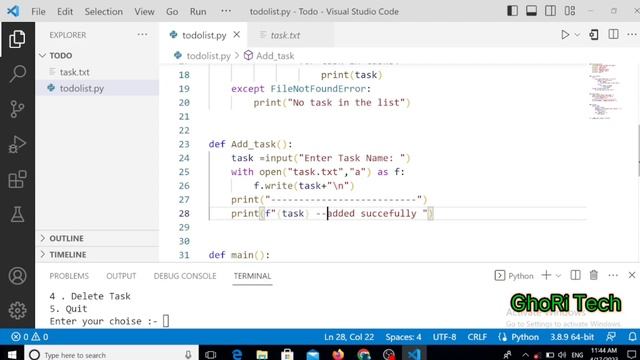The image size is (640, 360).
Task: Change line ending via CRLF
Action: [x=477, y=337]
